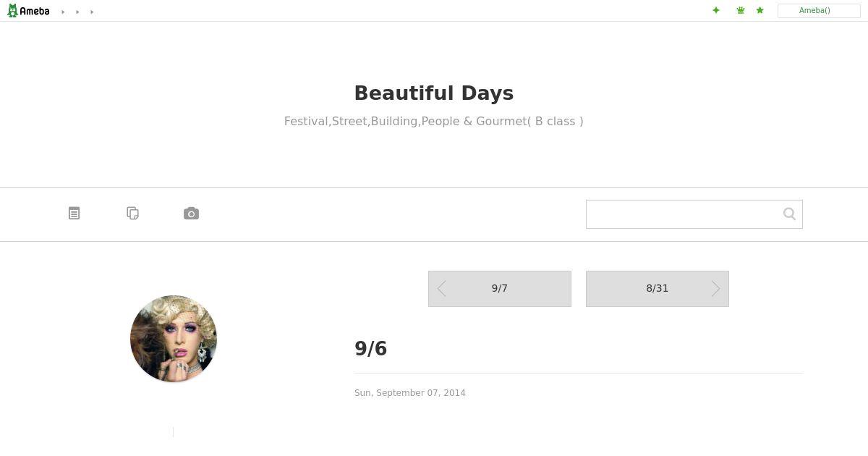Go to the 9/7 entry
This screenshot has height=456, width=868.
click(x=499, y=289)
